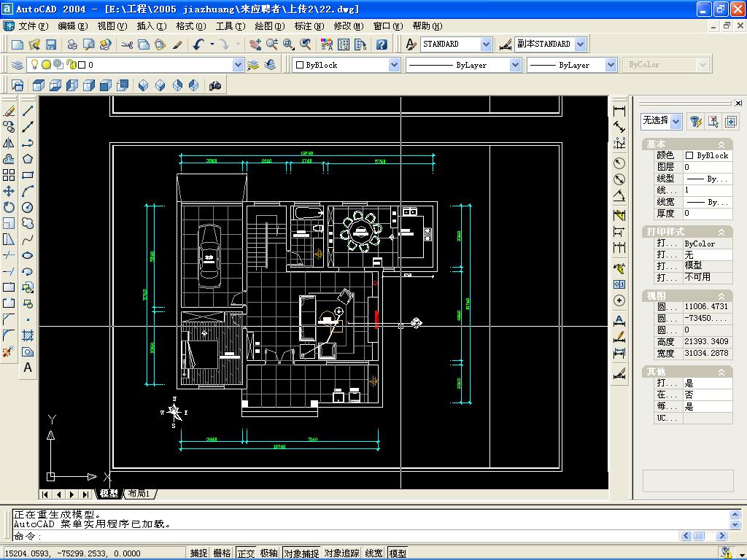747x560 pixels.
Task: Toggle 正交 ortho mode in status bar
Action: [x=246, y=553]
